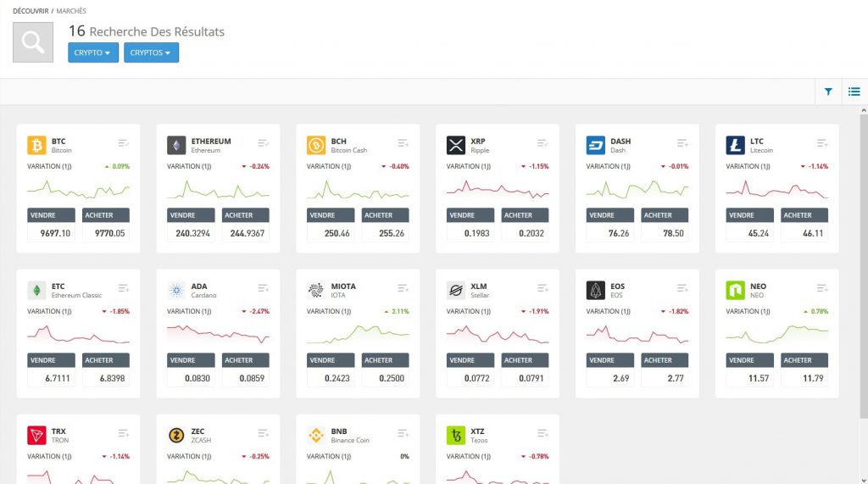Click the TRON TRX logo
This screenshot has height=484, width=868.
36,436
